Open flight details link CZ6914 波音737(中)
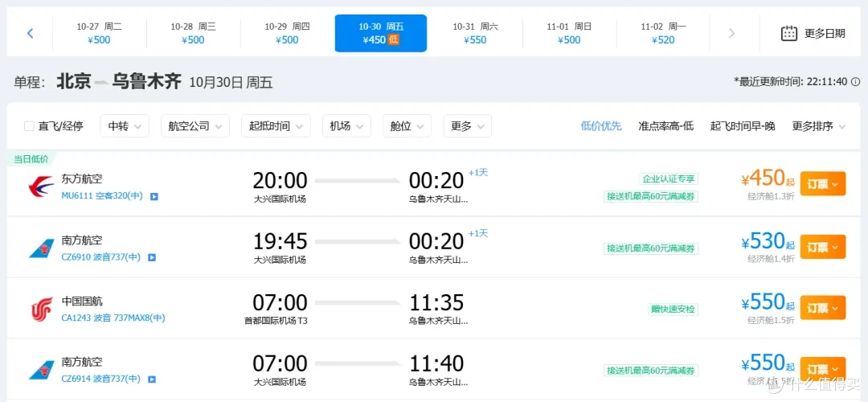 (100, 379)
